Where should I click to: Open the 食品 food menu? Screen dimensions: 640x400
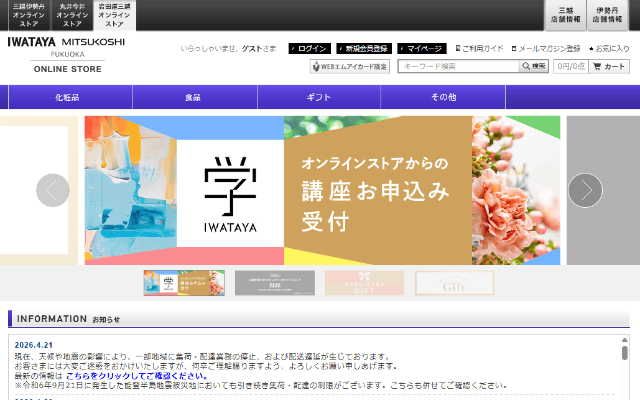click(x=195, y=97)
